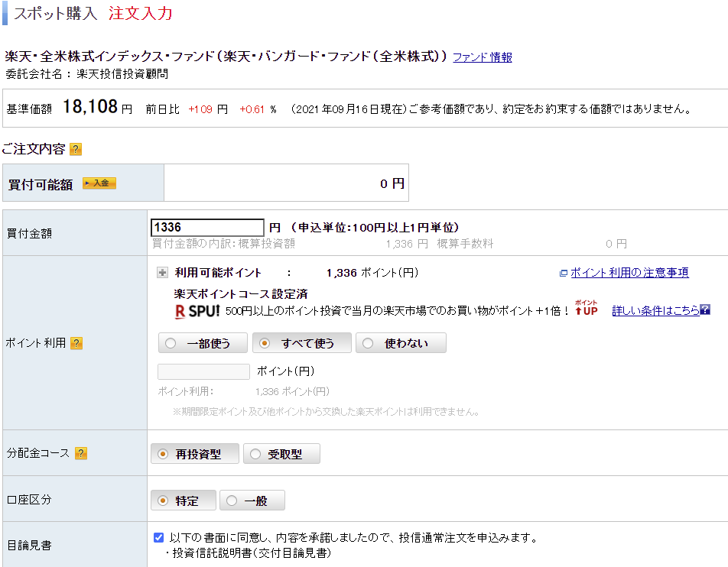Select 一般 account type

252,501
